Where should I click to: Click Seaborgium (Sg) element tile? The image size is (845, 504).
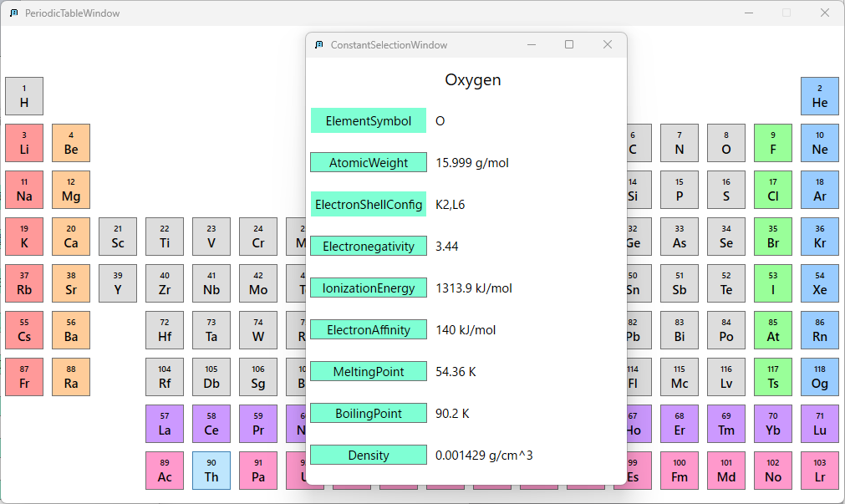258,377
